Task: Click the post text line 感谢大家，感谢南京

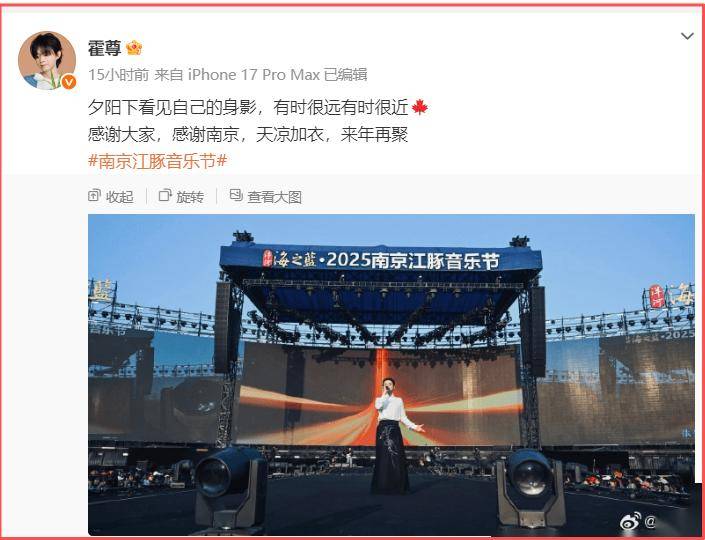Action: [163, 134]
